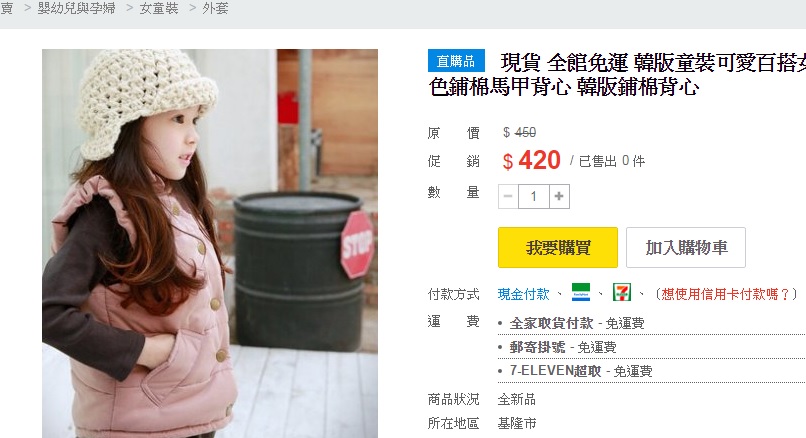Click the 7-Eleven payment icon
This screenshot has width=806, height=438.
[x=621, y=293]
